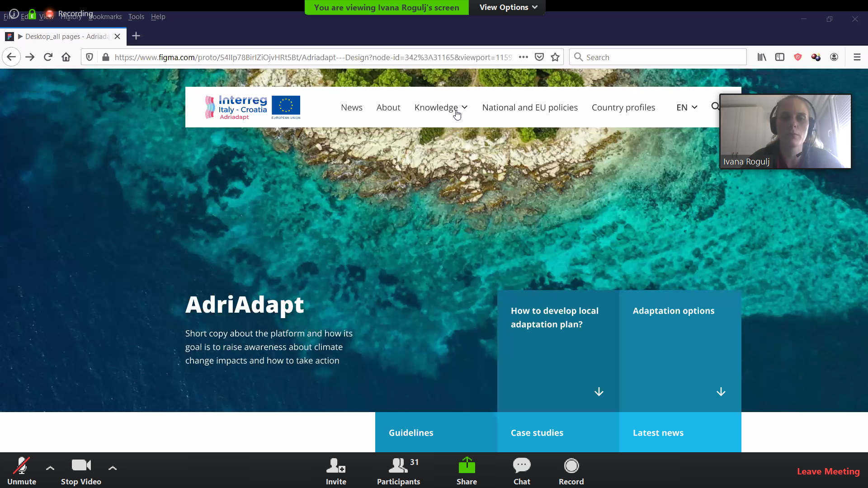Stop Video in Zoom toolbar

[x=81, y=471]
